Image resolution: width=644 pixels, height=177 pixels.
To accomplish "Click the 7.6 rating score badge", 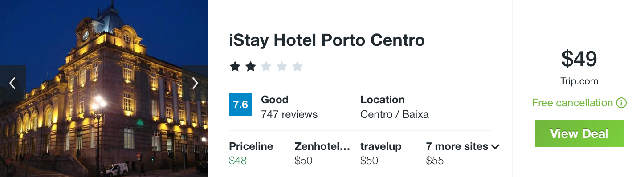I will 240,105.
